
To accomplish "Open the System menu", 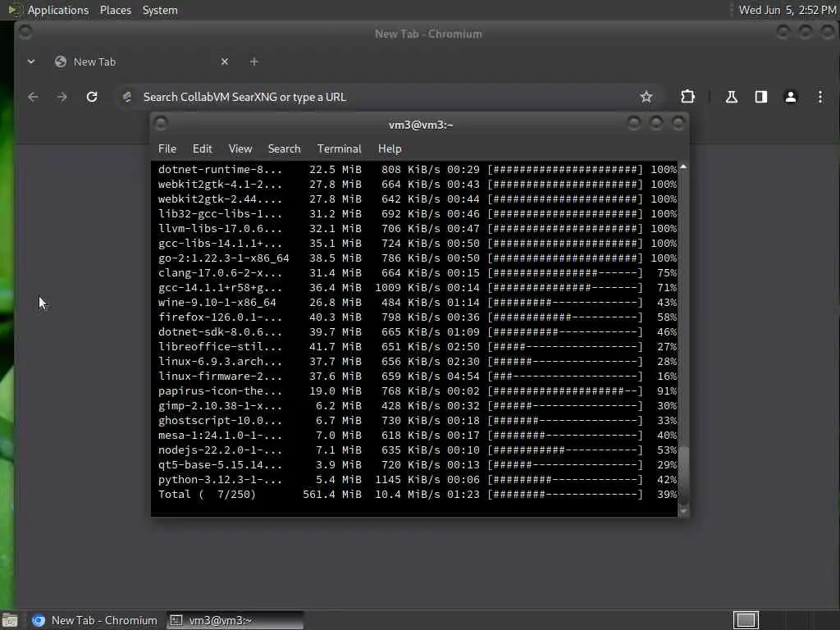I will point(160,10).
